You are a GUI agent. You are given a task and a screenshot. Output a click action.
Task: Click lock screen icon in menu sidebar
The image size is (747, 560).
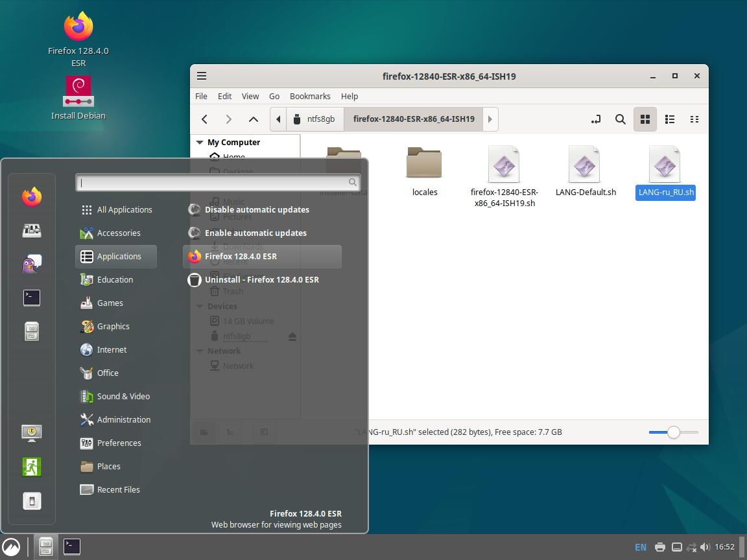[x=32, y=433]
